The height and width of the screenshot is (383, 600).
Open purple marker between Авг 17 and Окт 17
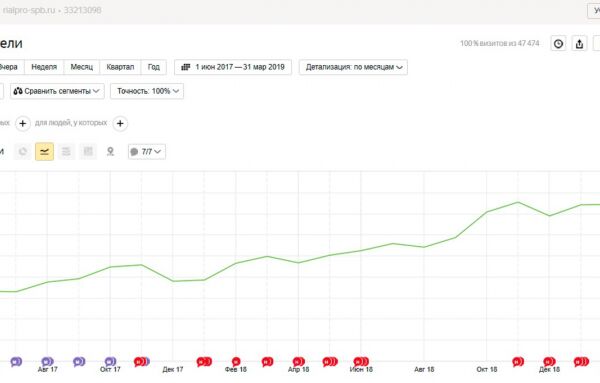[x=79, y=361]
